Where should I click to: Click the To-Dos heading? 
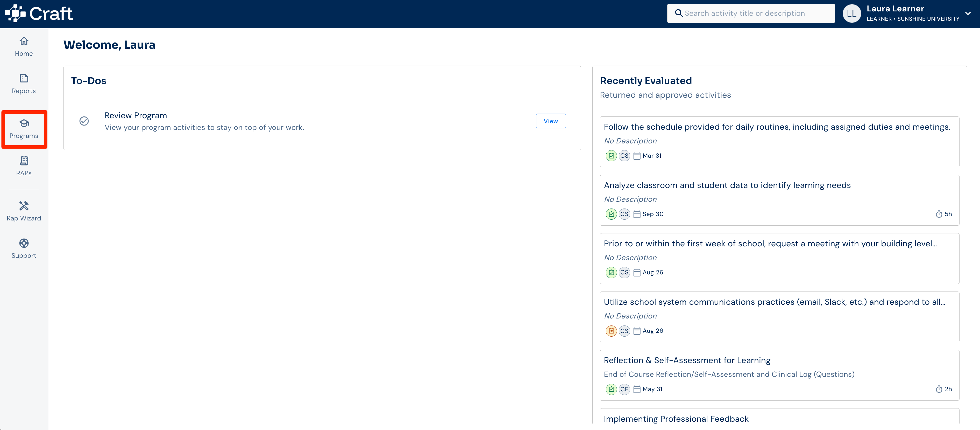89,81
